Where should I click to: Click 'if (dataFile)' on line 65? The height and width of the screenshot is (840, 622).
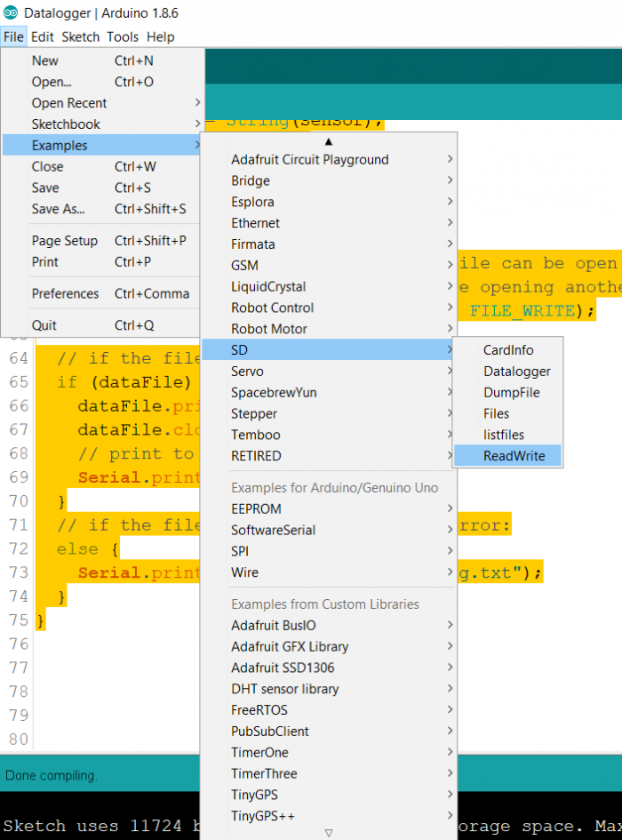pyautogui.click(x=124, y=382)
